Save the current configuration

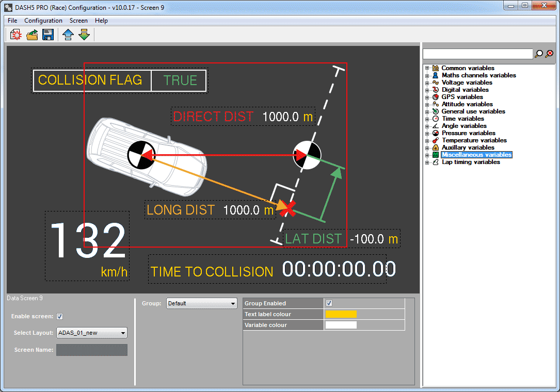point(48,34)
